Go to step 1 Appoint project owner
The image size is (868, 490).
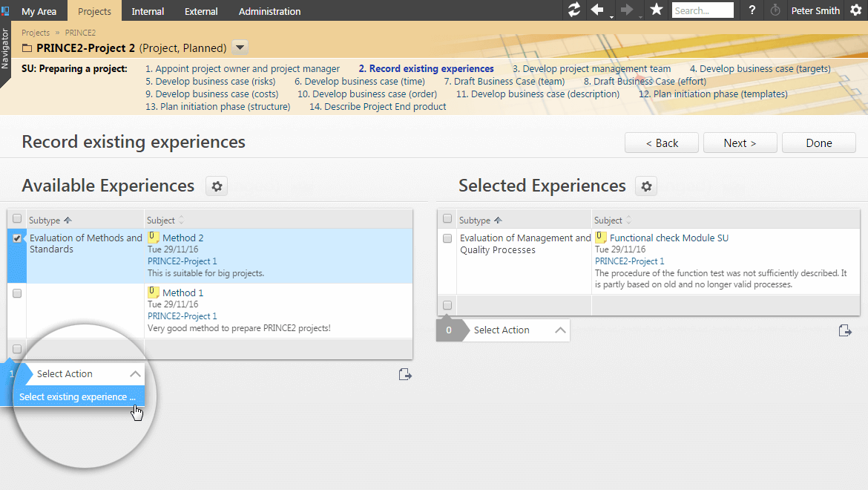click(x=243, y=68)
